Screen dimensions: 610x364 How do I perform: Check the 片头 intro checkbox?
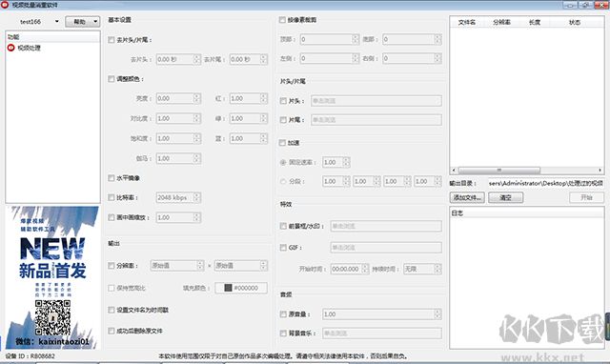283,101
